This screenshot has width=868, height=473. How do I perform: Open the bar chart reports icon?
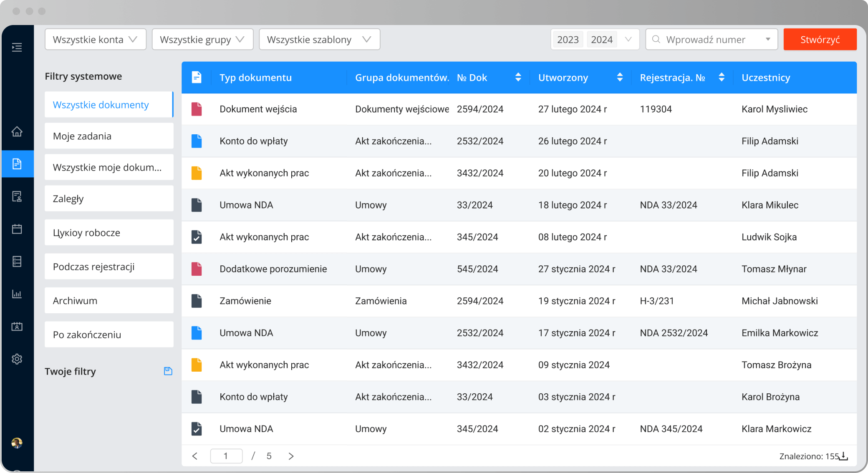(x=17, y=294)
